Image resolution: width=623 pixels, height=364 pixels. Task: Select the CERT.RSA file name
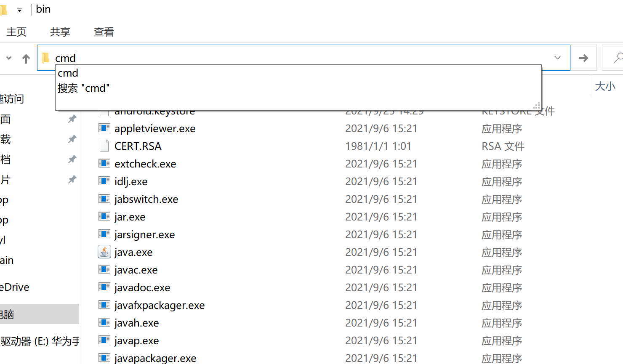[138, 146]
